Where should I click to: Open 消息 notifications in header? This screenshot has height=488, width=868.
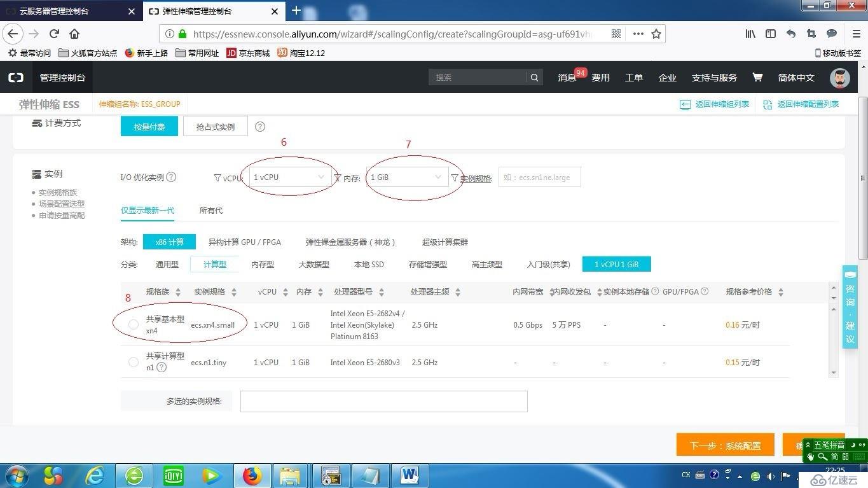pos(567,78)
